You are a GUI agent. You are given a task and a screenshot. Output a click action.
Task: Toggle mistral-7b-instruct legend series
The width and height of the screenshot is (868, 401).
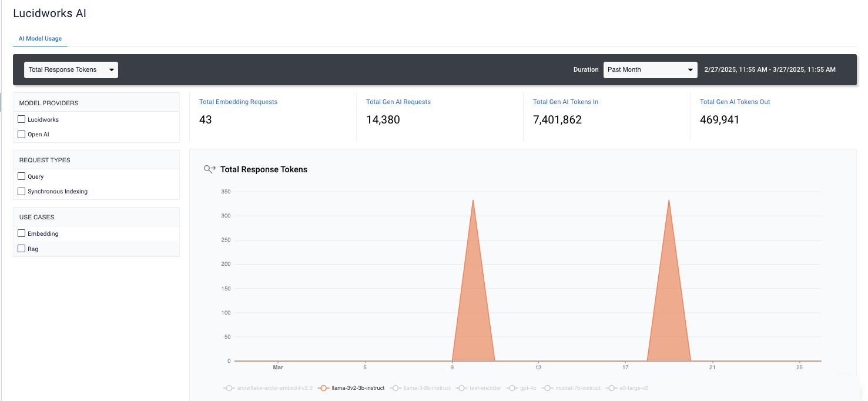(x=571, y=388)
